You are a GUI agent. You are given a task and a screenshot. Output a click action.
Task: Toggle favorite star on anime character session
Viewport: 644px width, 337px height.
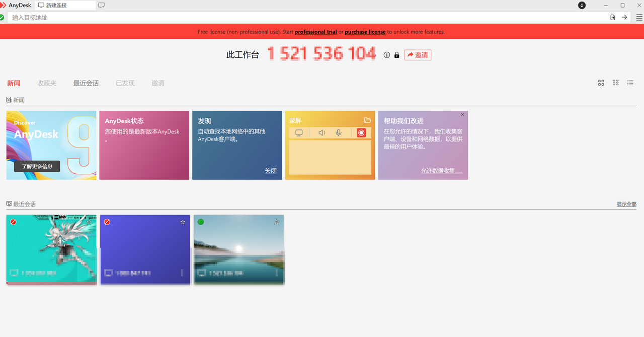click(89, 222)
